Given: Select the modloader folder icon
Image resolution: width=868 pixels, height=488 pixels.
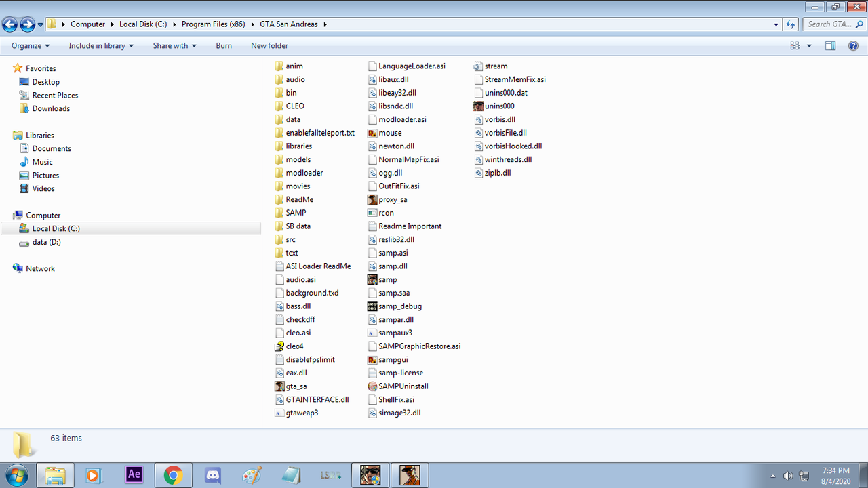Looking at the screenshot, I should 279,173.
